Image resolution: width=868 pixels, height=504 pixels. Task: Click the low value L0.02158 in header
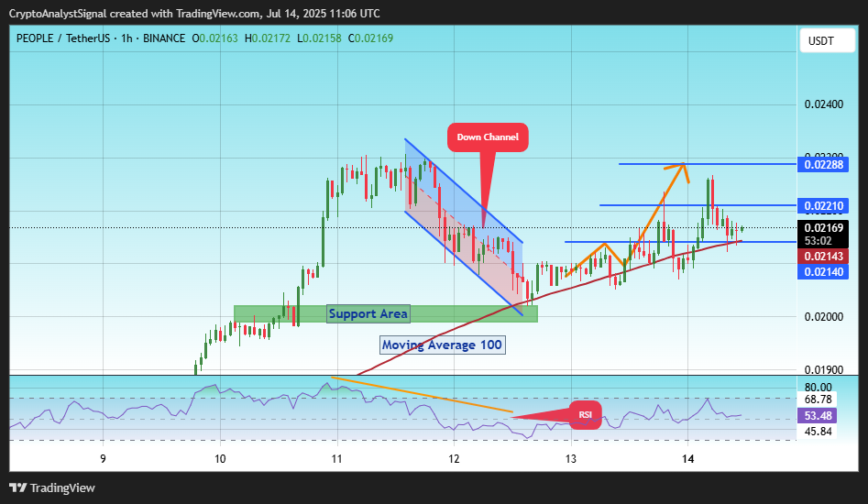click(x=319, y=38)
